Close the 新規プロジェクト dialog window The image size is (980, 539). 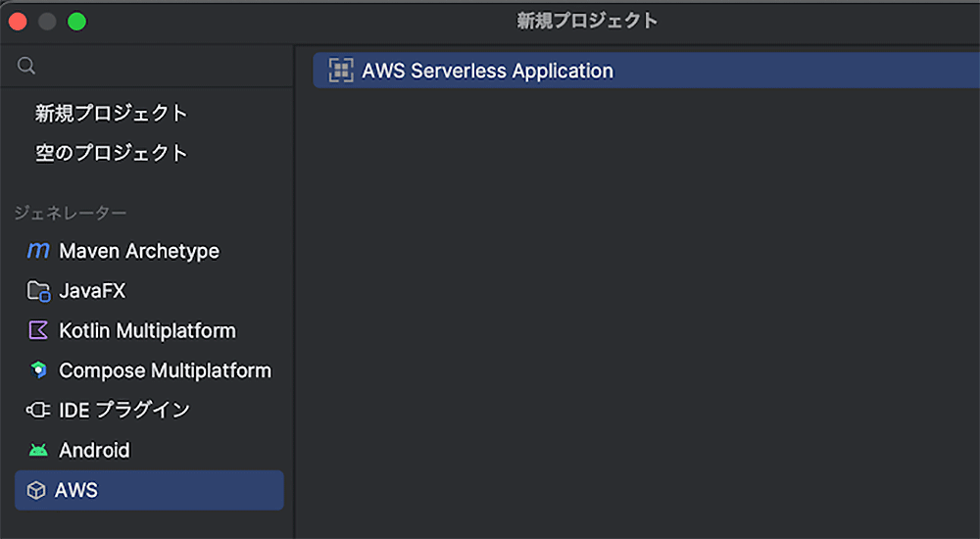tap(19, 21)
